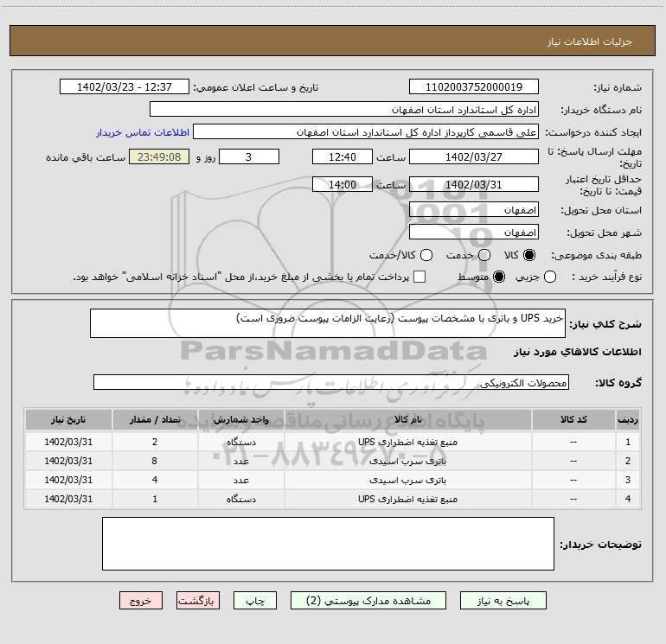
Task: Click the گروه کالا label
Action: 618,383
